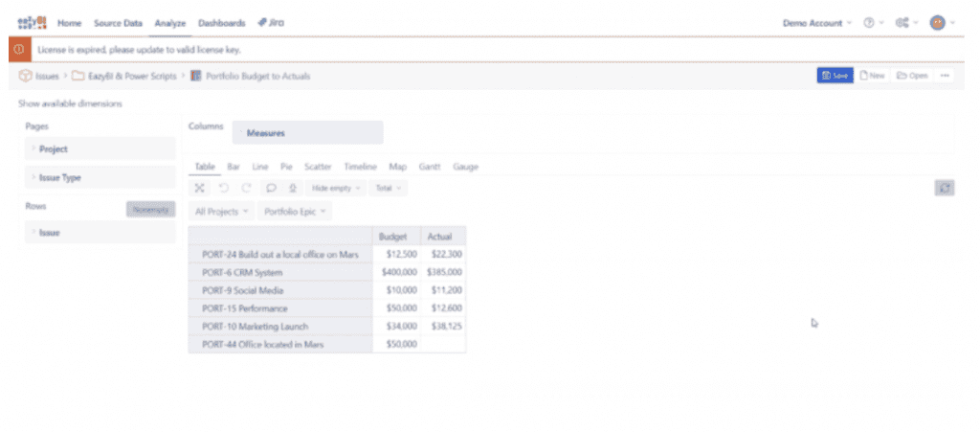Open the Portfolio Epic page filter

coord(295,212)
